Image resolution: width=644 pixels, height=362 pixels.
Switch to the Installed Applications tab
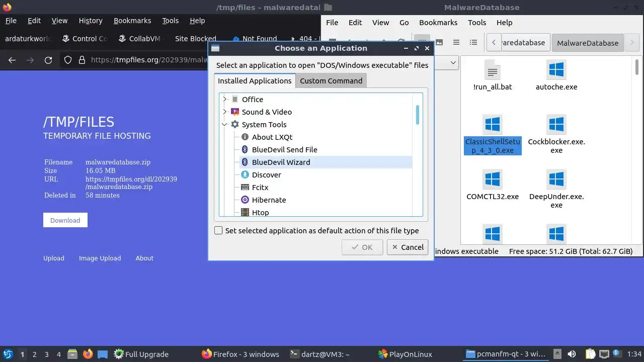tap(255, 80)
